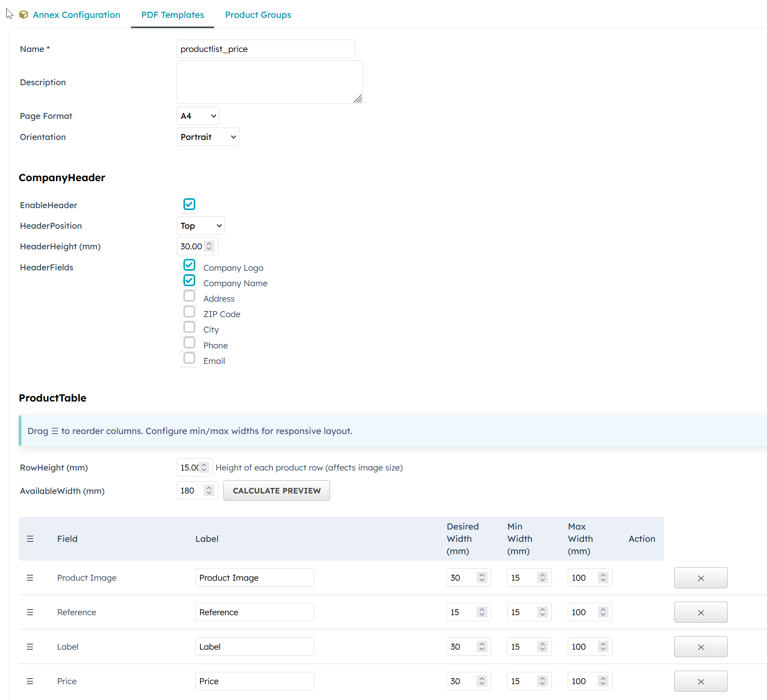Screen dimensions: 767x700
Task: Click into the Description text area
Action: 269,82
